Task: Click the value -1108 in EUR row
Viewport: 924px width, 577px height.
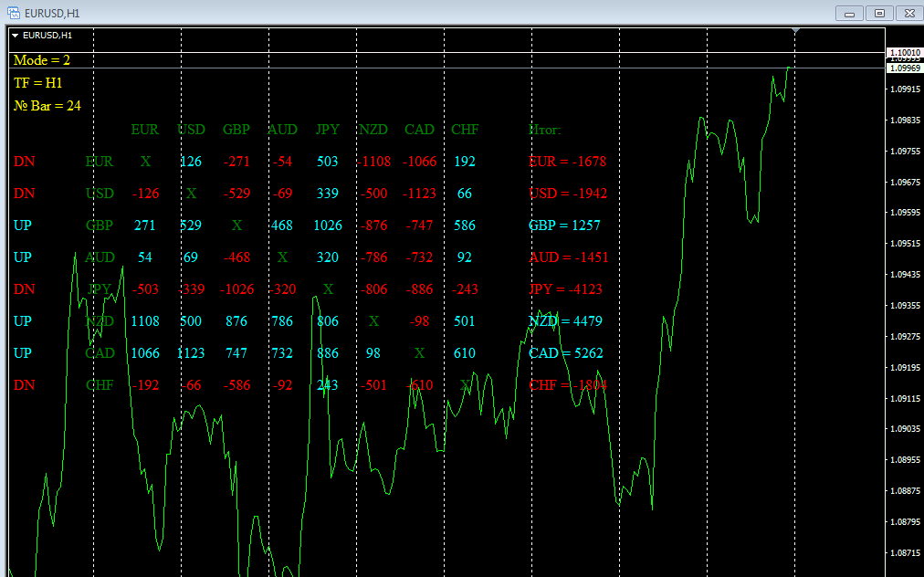Action: point(373,162)
